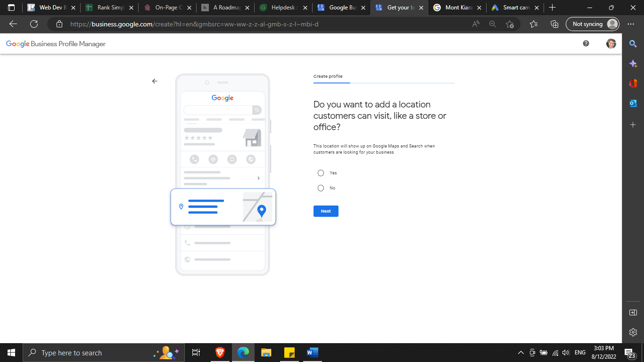
Task: Open the help question mark icon
Action: click(x=586, y=43)
